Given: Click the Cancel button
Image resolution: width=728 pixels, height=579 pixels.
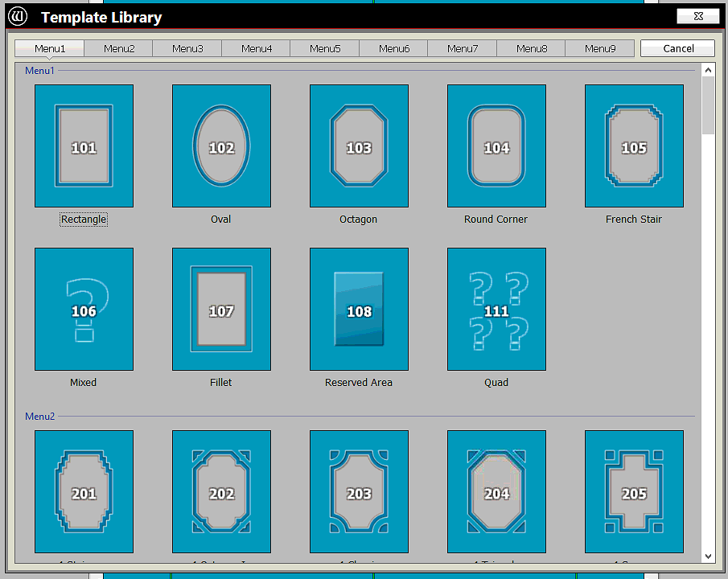Looking at the screenshot, I should [x=678, y=49].
